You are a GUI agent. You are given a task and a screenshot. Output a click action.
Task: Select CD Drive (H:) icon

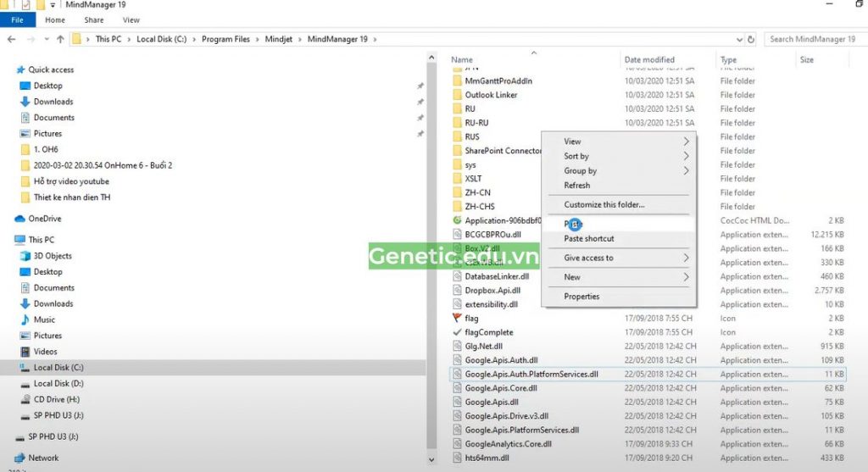[x=25, y=399]
